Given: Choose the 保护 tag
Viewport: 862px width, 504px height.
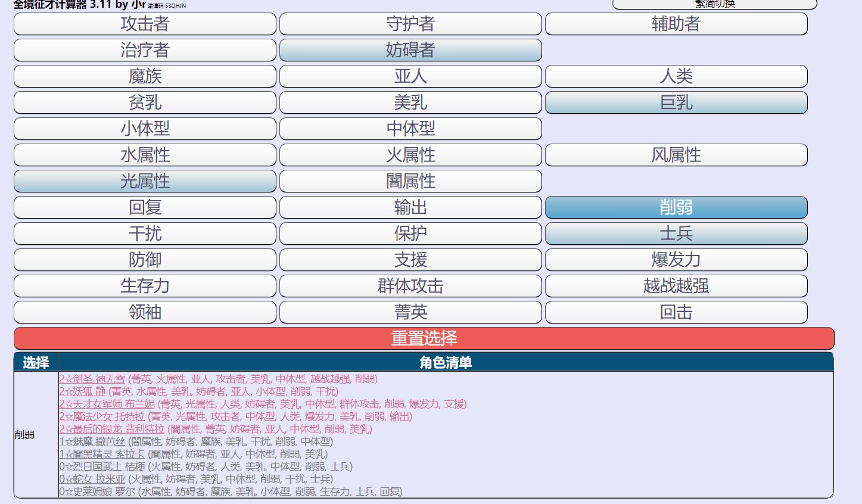Looking at the screenshot, I should point(410,234).
